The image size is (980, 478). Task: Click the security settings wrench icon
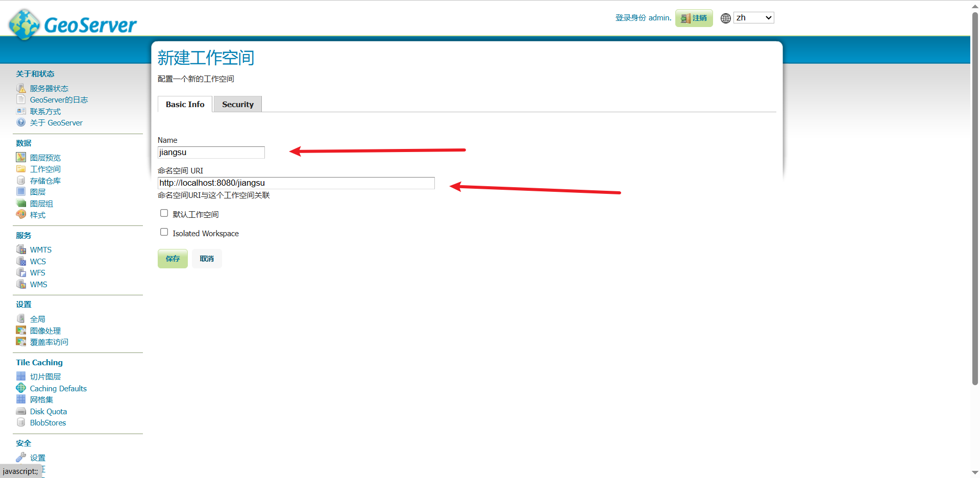coord(21,457)
